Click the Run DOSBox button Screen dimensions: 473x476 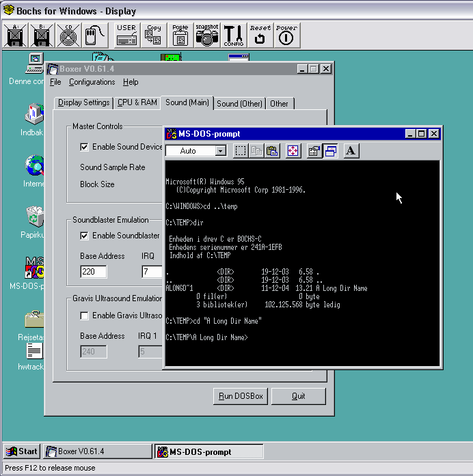click(241, 396)
